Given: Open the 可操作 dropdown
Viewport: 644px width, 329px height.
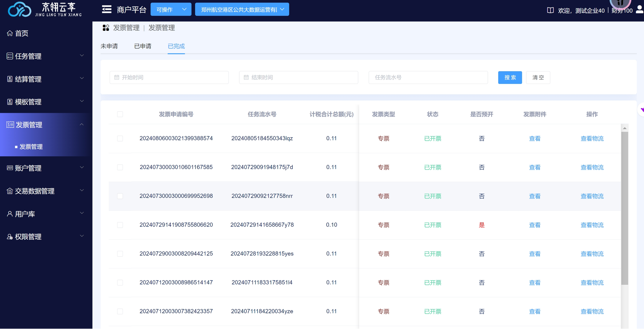Looking at the screenshot, I should pyautogui.click(x=171, y=10).
